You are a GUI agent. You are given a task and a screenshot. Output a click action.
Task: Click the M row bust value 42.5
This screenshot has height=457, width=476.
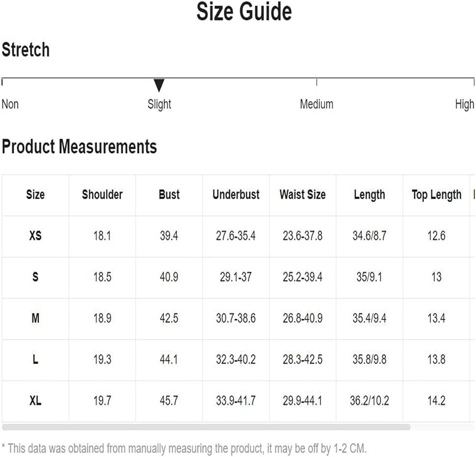click(x=169, y=318)
